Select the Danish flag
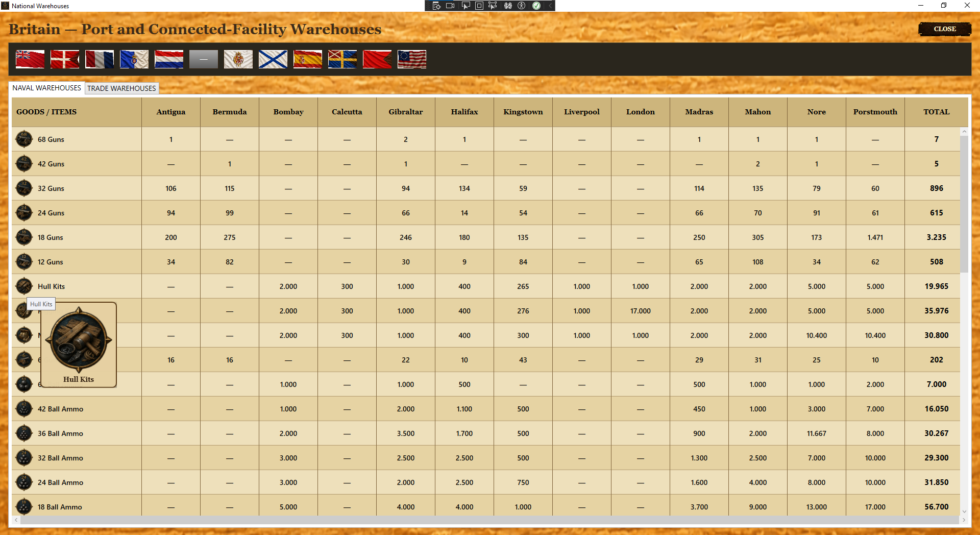Viewport: 980px width, 535px height. [65, 59]
